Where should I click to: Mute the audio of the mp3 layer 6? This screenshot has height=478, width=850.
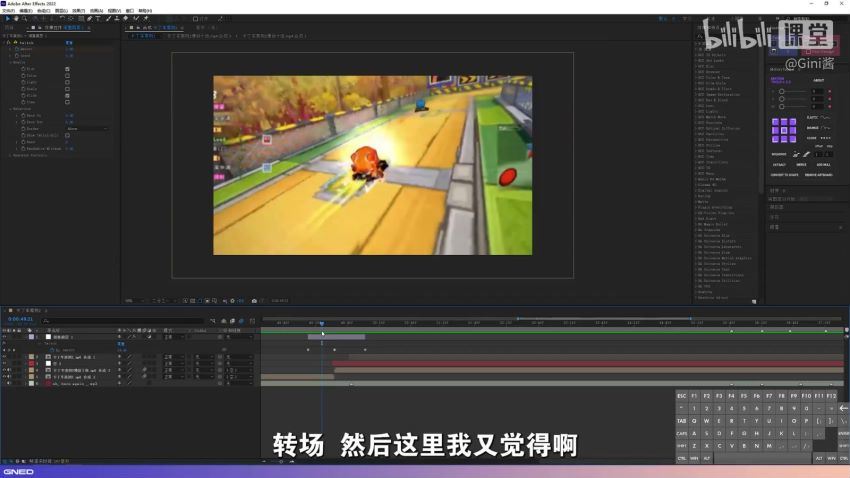point(8,383)
